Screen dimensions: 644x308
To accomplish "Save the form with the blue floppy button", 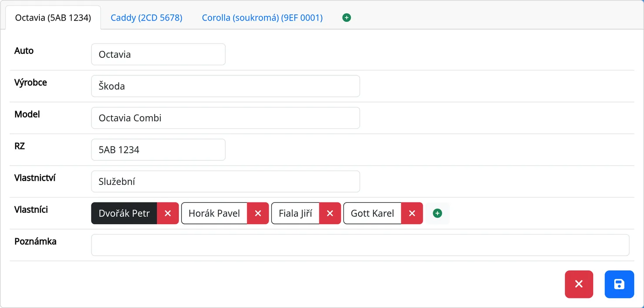I will point(619,284).
